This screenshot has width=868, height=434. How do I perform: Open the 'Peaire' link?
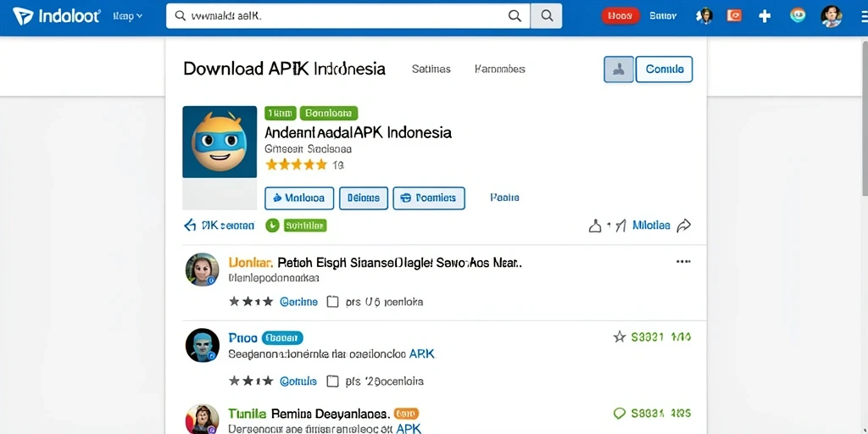tap(504, 198)
